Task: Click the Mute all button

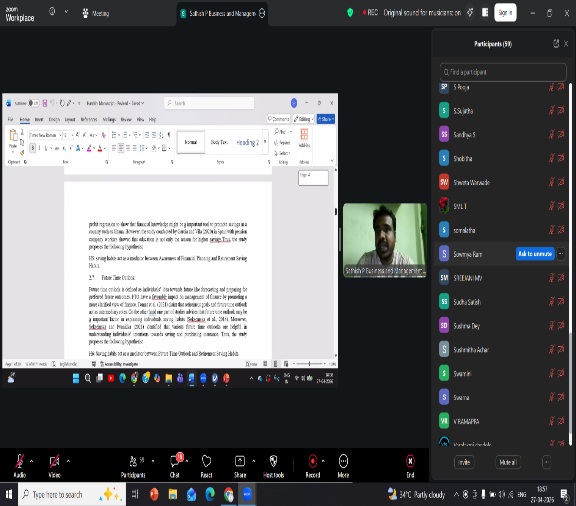Action: (508, 462)
